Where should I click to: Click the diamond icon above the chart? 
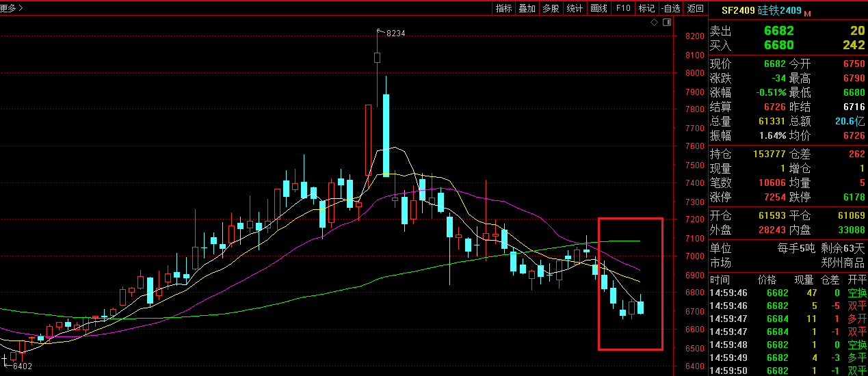click(x=654, y=23)
